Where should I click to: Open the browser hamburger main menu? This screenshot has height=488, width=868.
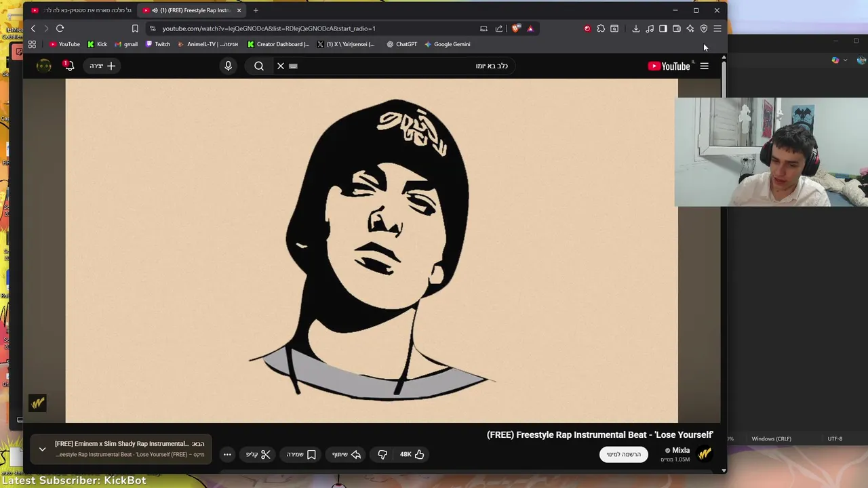tap(717, 28)
